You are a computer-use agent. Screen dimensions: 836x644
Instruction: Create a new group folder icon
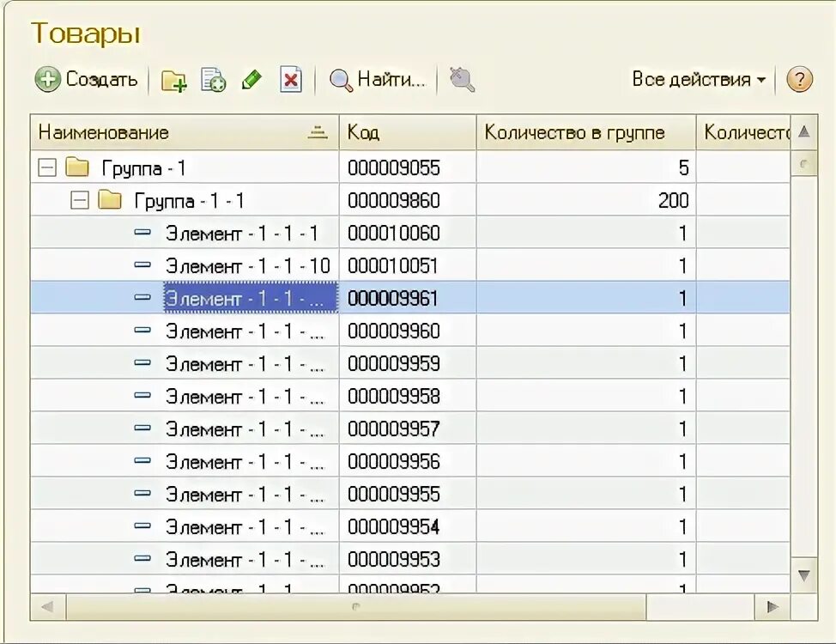[174, 81]
